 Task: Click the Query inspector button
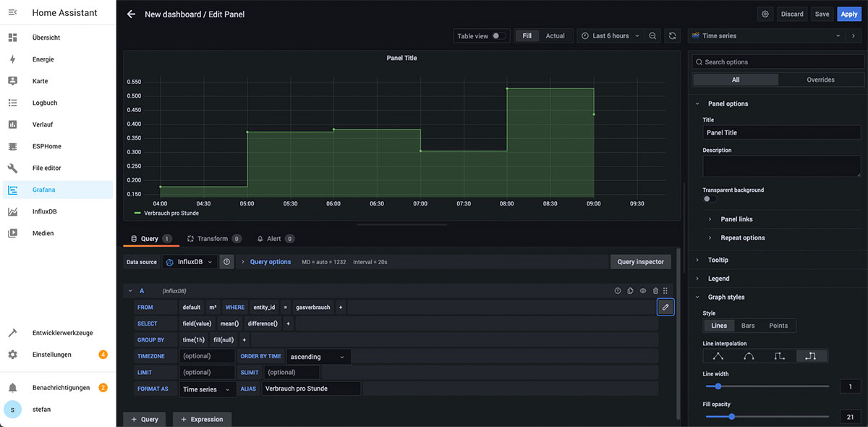[640, 262]
